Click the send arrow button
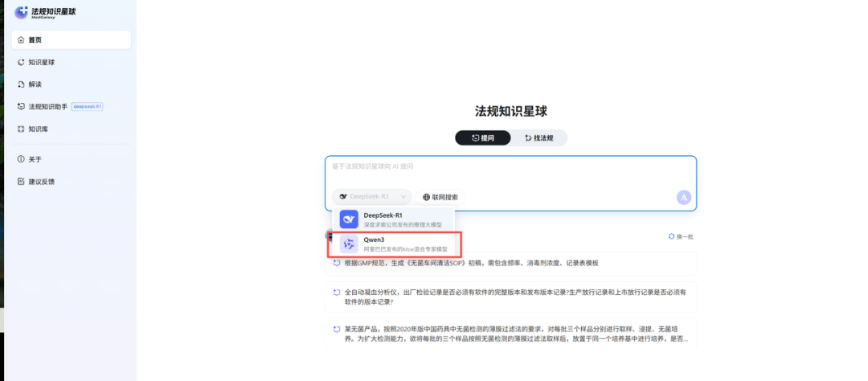Viewport: 868px width, 381px height. click(684, 197)
